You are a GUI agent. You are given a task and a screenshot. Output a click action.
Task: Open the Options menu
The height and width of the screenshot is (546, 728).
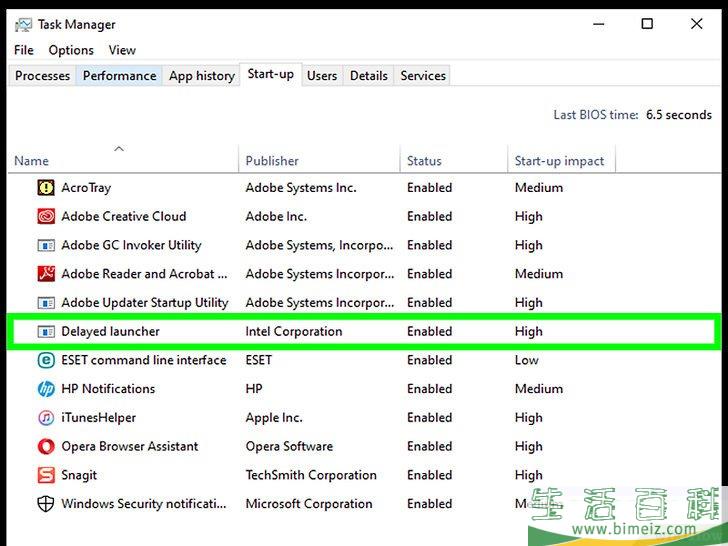(71, 50)
